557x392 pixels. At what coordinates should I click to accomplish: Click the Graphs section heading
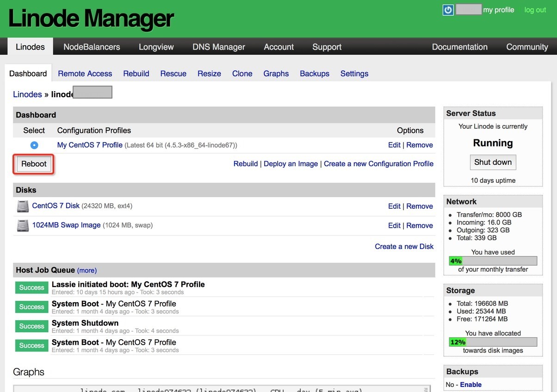29,372
